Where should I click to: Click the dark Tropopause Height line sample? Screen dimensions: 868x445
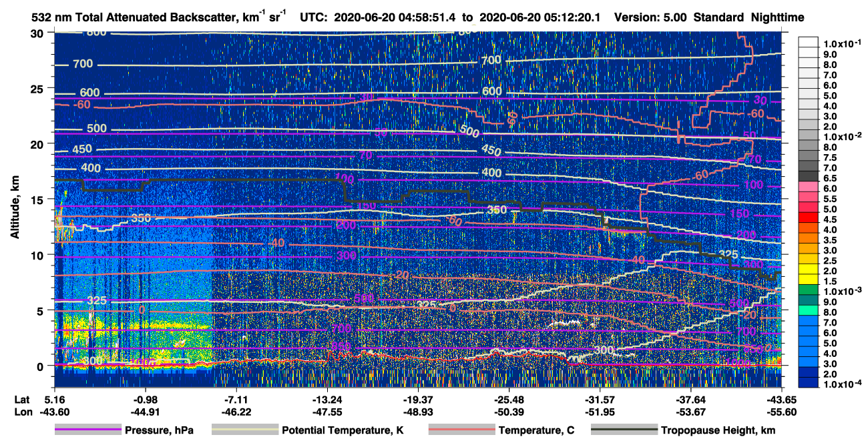624,430
